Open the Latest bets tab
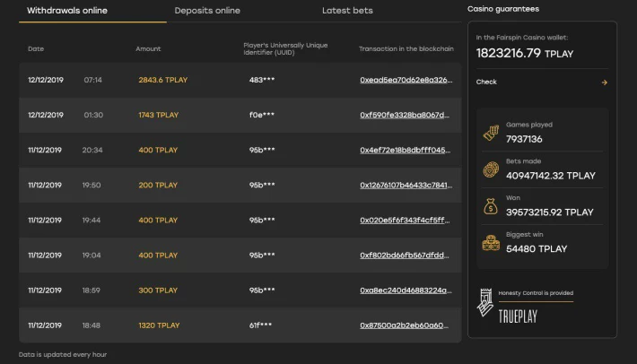 [347, 11]
